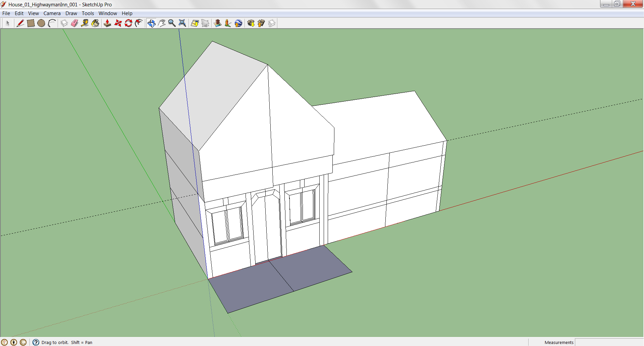
Task: Open the Tools menu
Action: pyautogui.click(x=88, y=13)
